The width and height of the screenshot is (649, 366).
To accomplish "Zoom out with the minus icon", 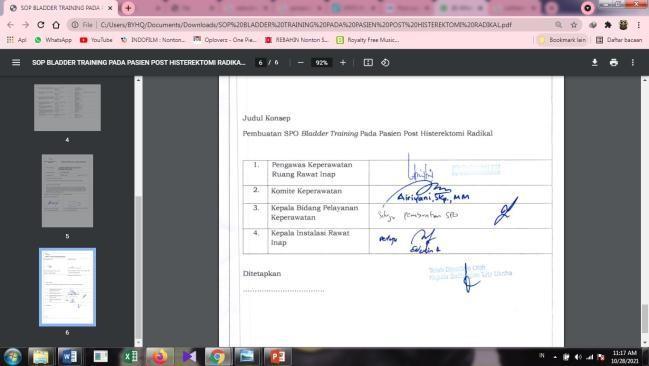I will click(x=301, y=63).
